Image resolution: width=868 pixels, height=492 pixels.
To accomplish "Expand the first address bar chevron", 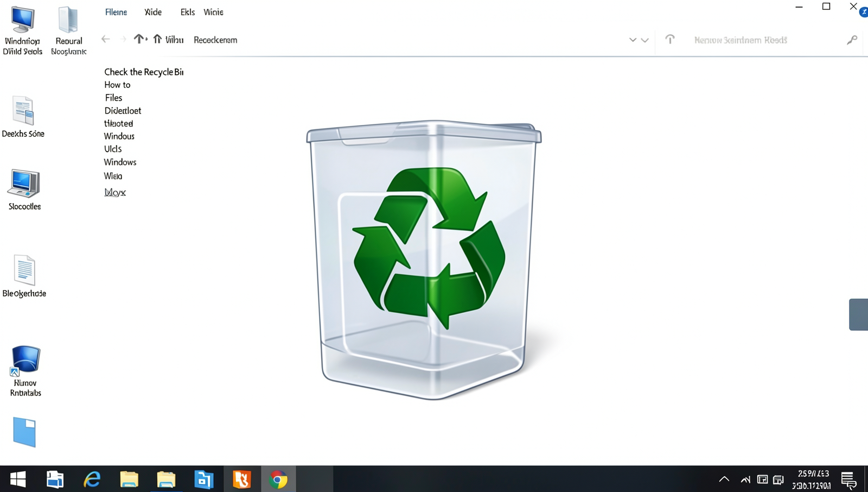I will click(633, 40).
